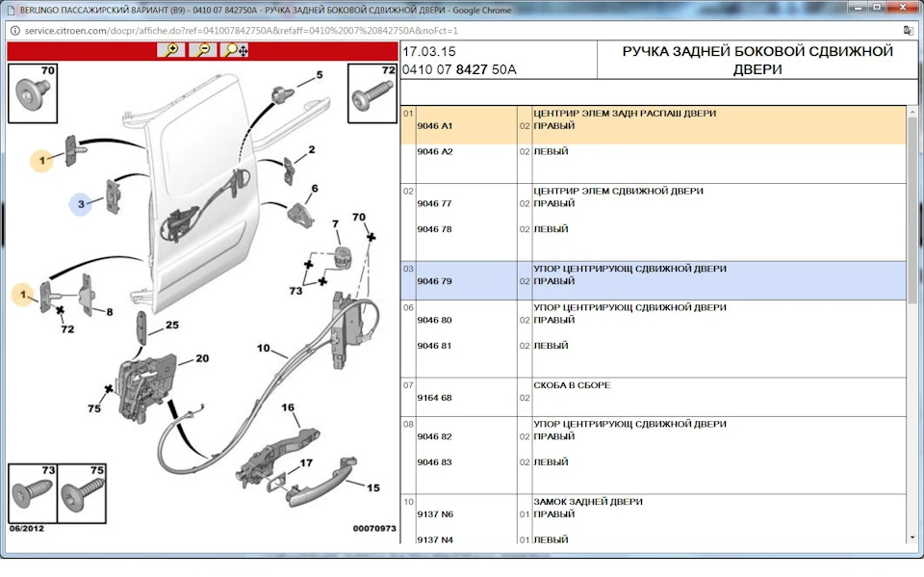Open the screw 72 thumbnail image
Viewport: 924px width, 577px height.
[372, 93]
